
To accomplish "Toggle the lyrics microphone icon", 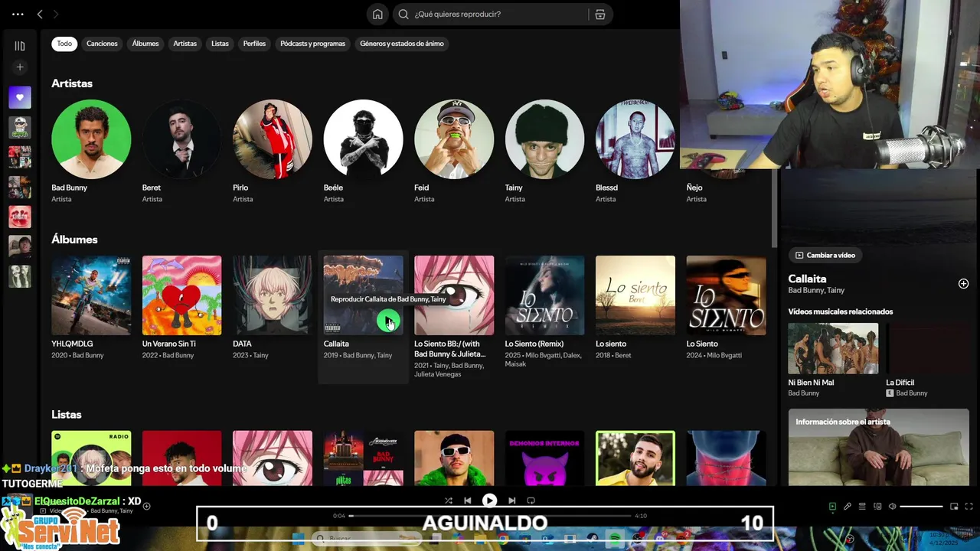I will coord(848,507).
